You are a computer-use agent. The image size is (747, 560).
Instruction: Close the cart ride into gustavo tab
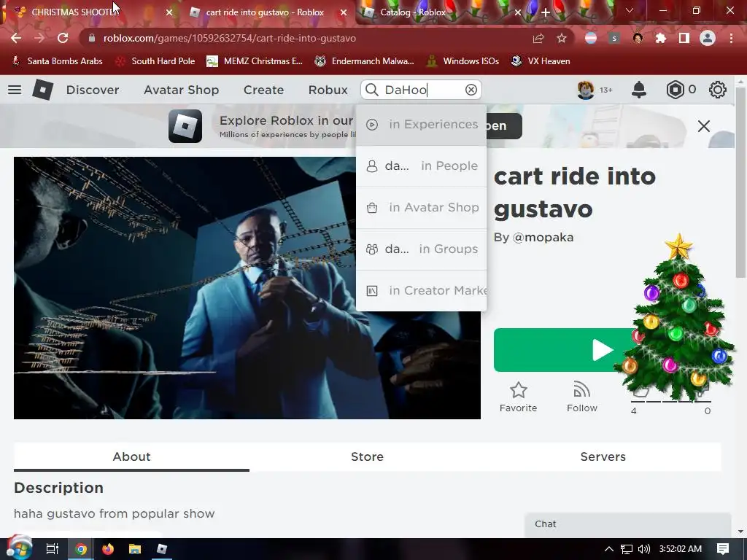(344, 12)
